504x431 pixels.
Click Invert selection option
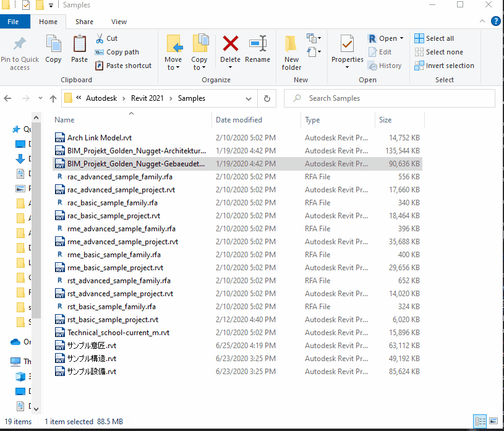[444, 66]
